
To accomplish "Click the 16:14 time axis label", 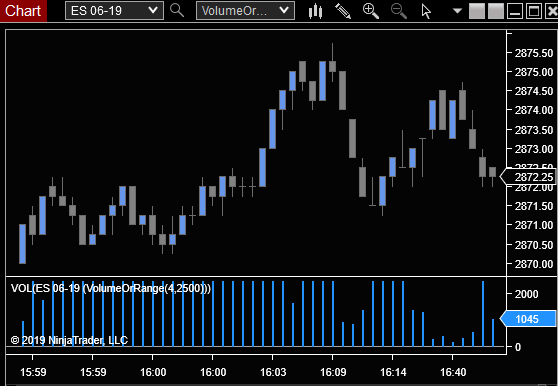I will click(x=393, y=372).
